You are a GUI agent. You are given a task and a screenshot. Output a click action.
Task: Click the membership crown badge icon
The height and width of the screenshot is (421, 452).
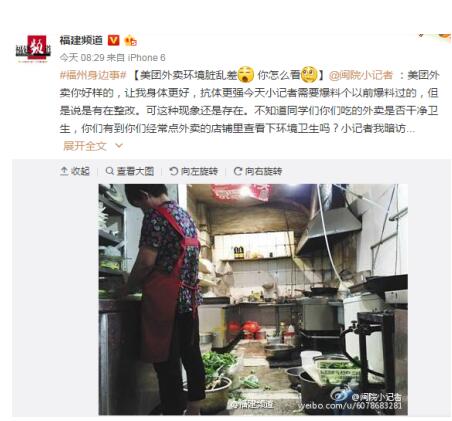pos(130,40)
